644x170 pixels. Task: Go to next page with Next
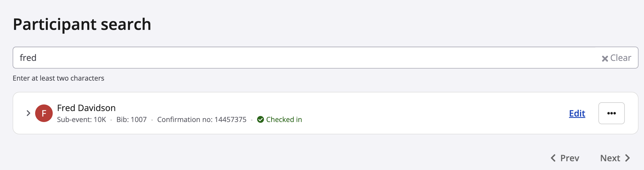610,158
